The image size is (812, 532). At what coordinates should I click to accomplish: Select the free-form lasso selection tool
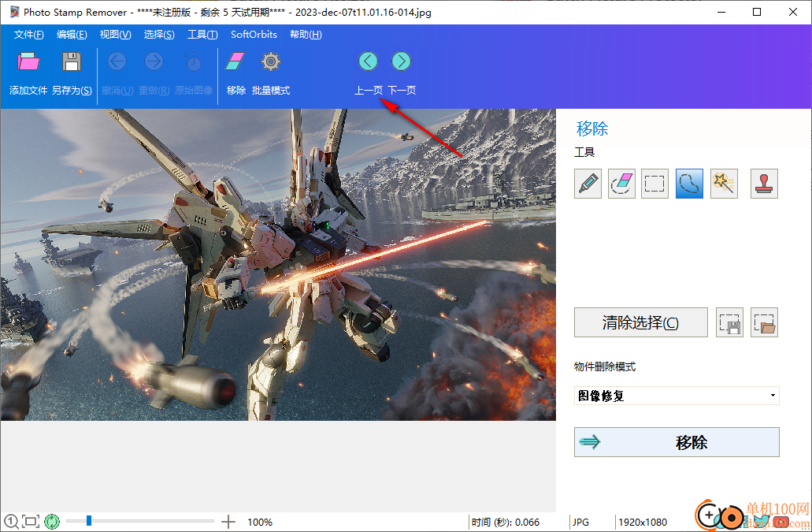point(689,184)
